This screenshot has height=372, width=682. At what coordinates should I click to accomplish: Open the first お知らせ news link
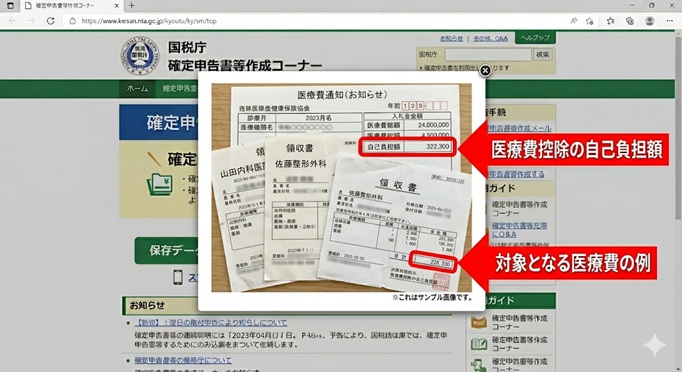pos(211,323)
